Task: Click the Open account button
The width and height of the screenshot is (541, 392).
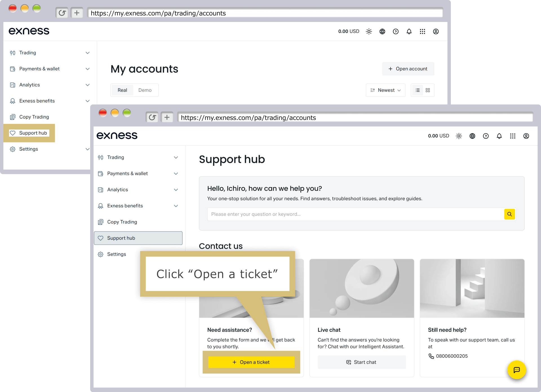Action: point(408,69)
